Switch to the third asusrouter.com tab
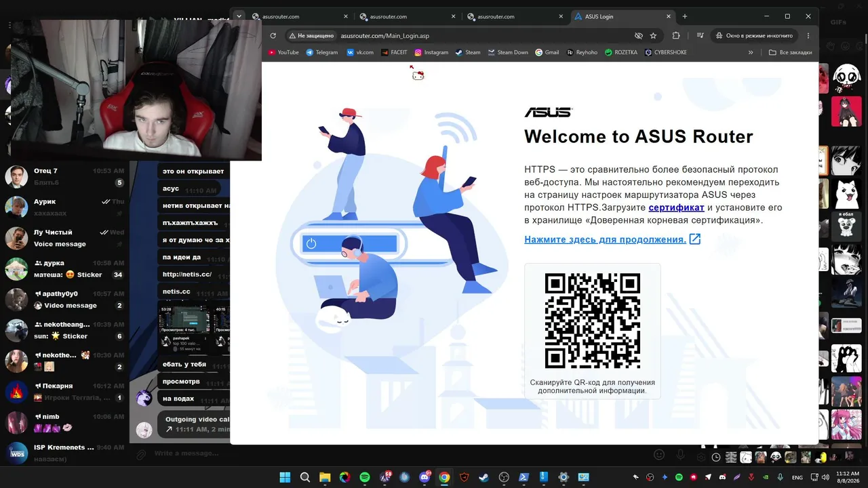 click(514, 16)
